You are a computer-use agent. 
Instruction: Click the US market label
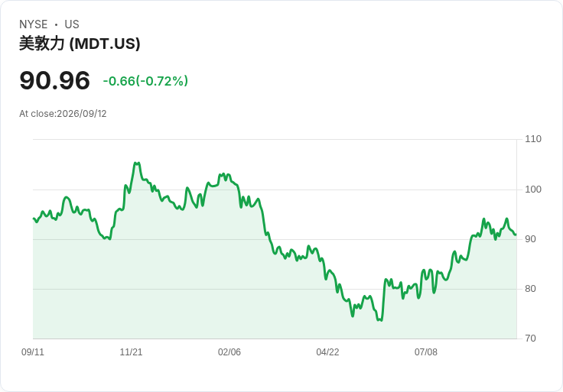click(72, 24)
